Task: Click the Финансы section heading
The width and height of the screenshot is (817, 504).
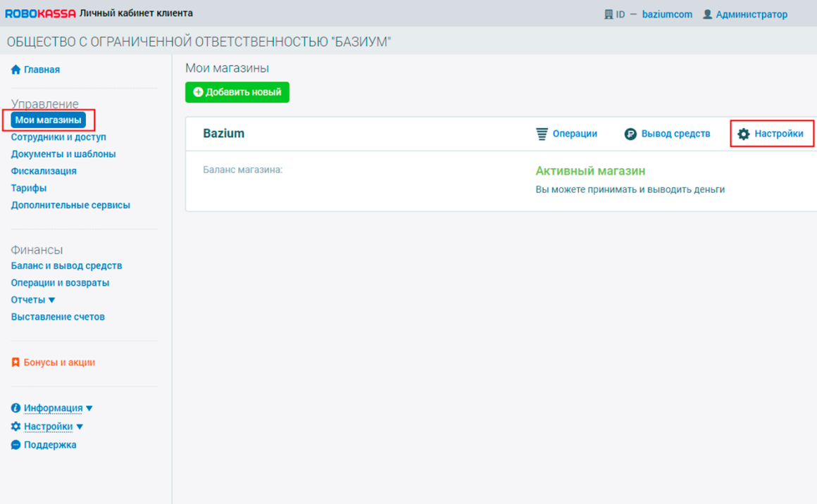Action: [37, 250]
